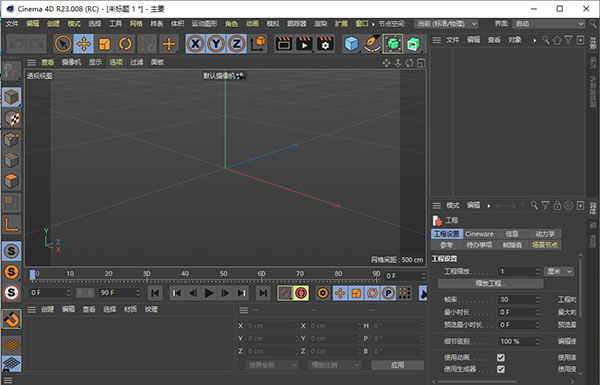Image resolution: width=600 pixels, height=385 pixels.
Task: Go to end of animation
Action: coord(263,293)
